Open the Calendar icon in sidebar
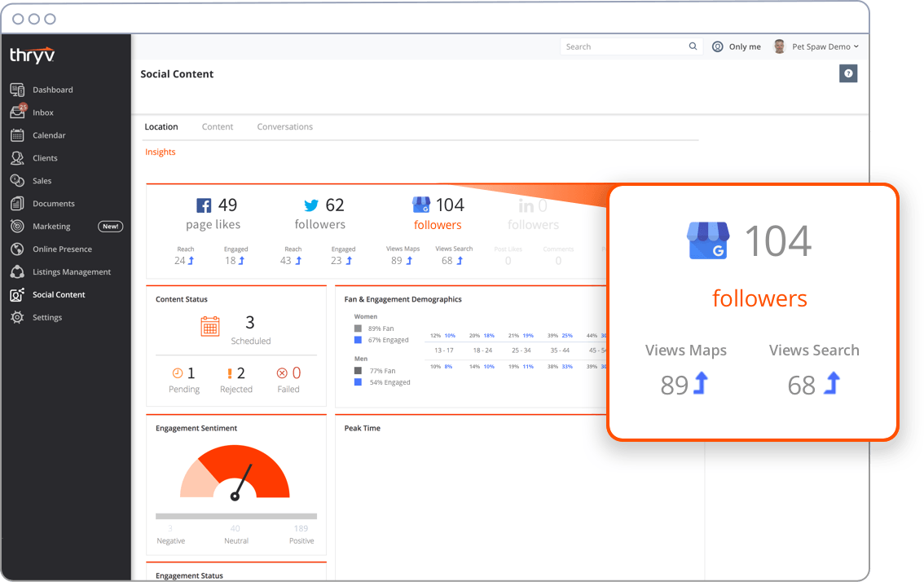The height and width of the screenshot is (582, 924). click(17, 135)
